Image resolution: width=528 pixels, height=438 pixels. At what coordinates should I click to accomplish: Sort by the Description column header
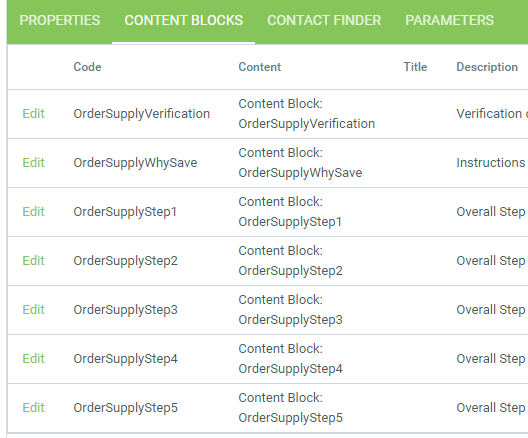tap(487, 67)
